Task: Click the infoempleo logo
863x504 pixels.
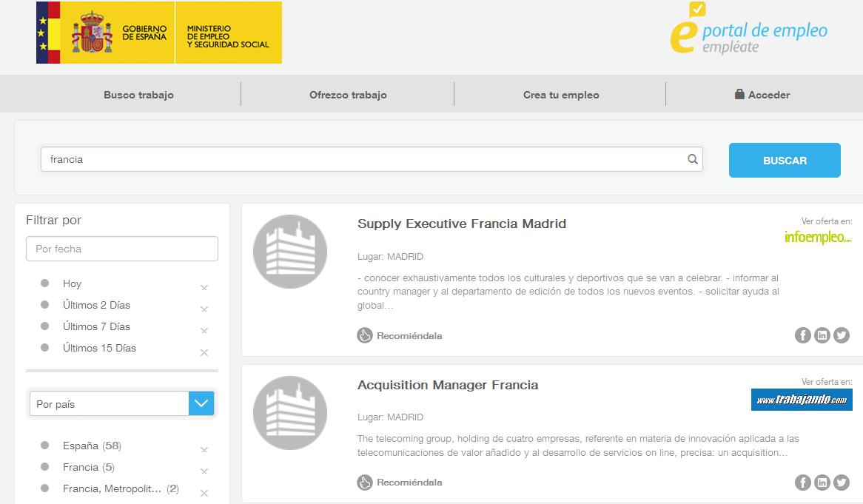Action: point(818,238)
